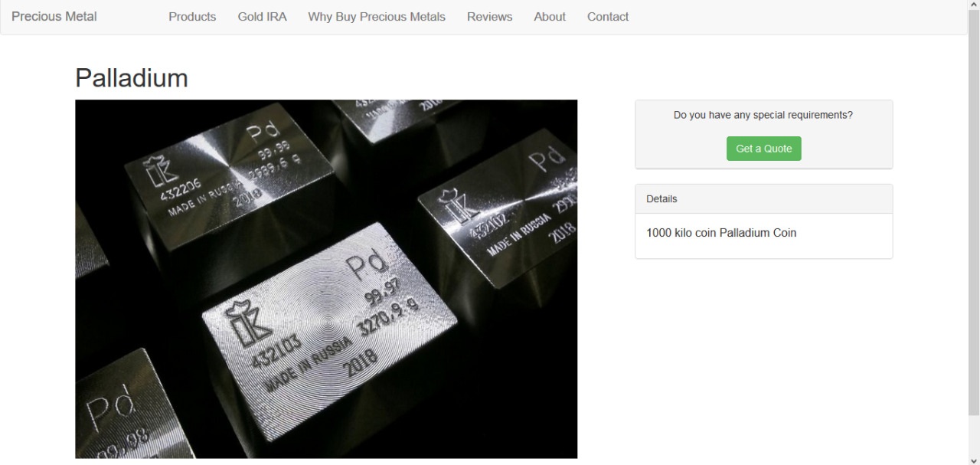Open Why Buy Precious Metals page
Screen dimensions: 980x465
tap(377, 17)
